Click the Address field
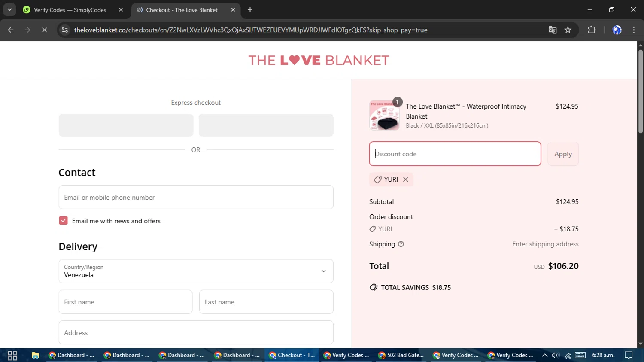644x362 pixels. 196,332
